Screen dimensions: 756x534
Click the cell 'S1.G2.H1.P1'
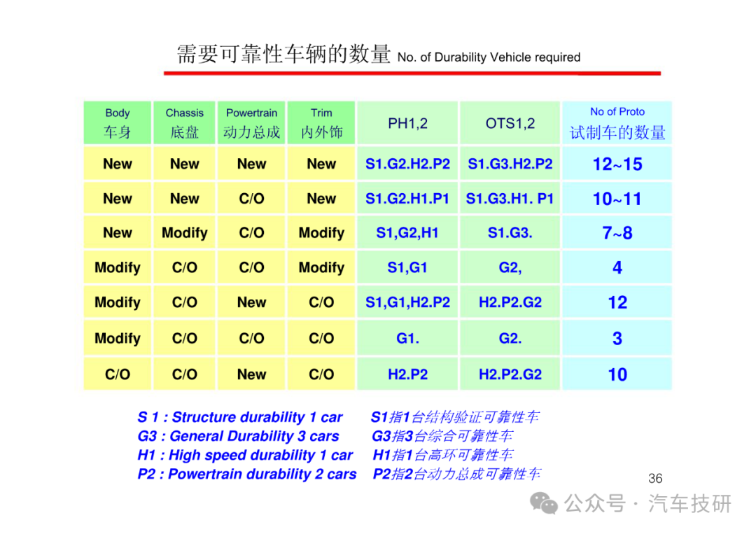tap(407, 199)
